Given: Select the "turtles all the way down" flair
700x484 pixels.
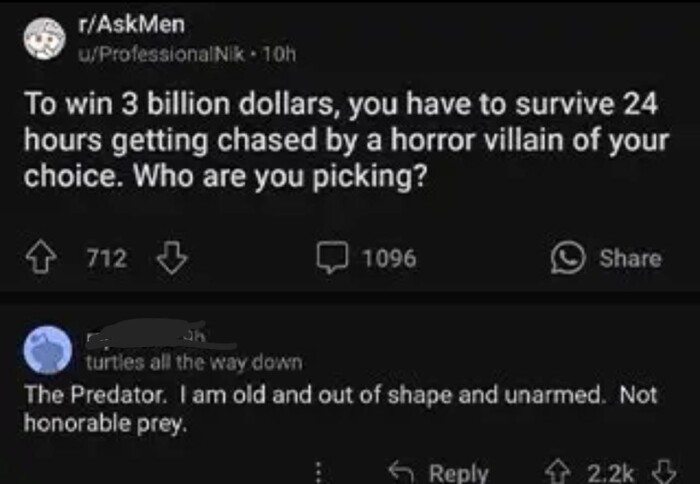Looking at the screenshot, I should pos(193,361).
